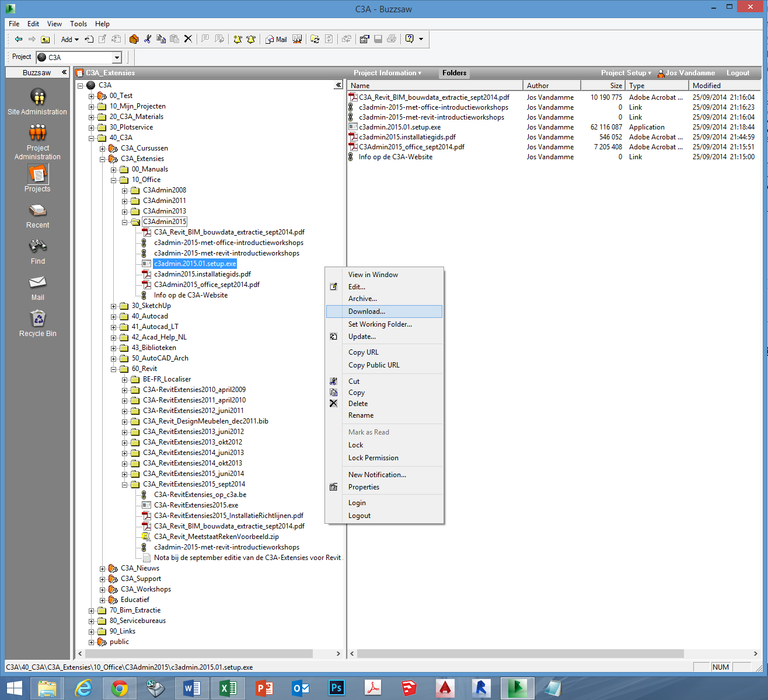Click the new notification bell icon
This screenshot has height=700, width=768.
click(238, 39)
